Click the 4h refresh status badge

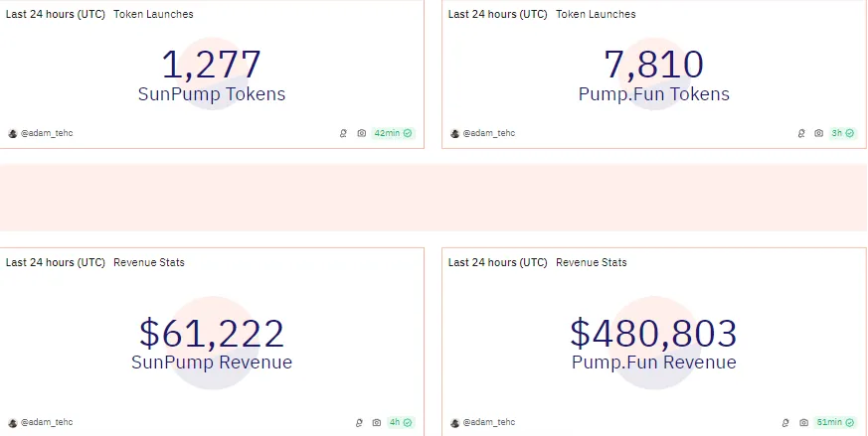pos(401,423)
